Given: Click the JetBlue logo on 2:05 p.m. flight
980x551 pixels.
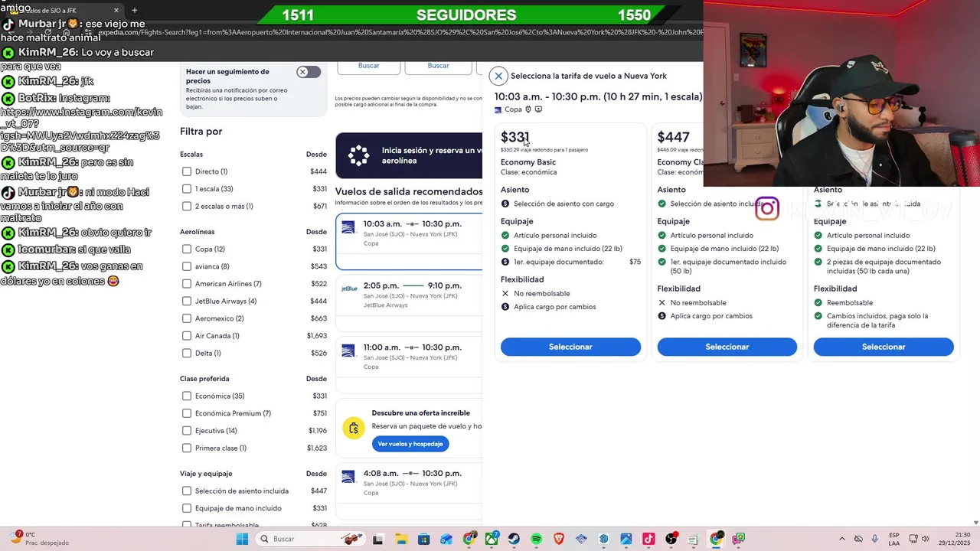Looking at the screenshot, I should click(348, 289).
